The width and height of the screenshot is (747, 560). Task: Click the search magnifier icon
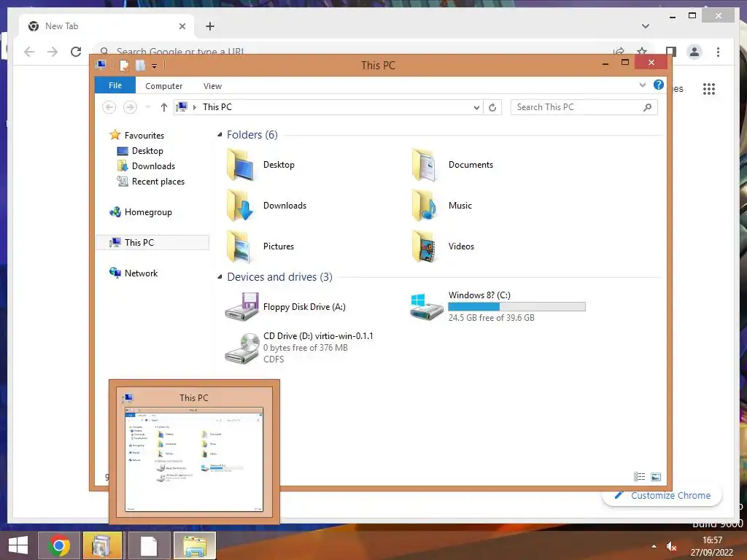648,108
